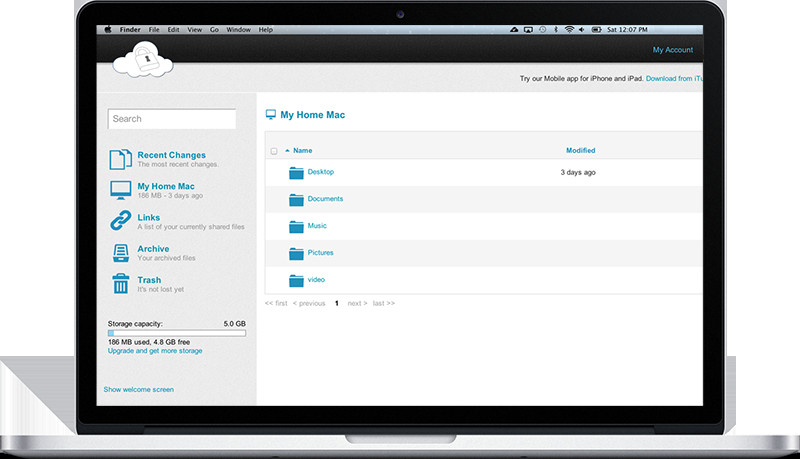Open the My Account link

point(672,49)
